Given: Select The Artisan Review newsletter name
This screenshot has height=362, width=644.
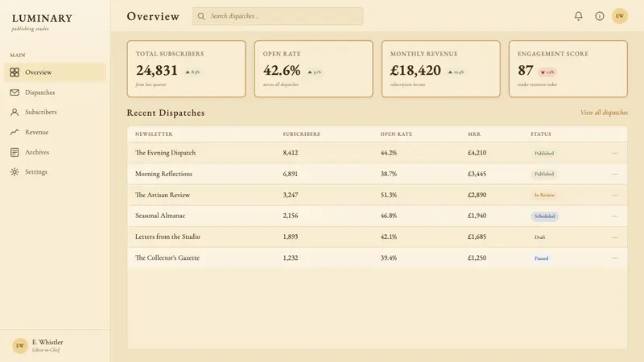Looking at the screenshot, I should tap(163, 195).
